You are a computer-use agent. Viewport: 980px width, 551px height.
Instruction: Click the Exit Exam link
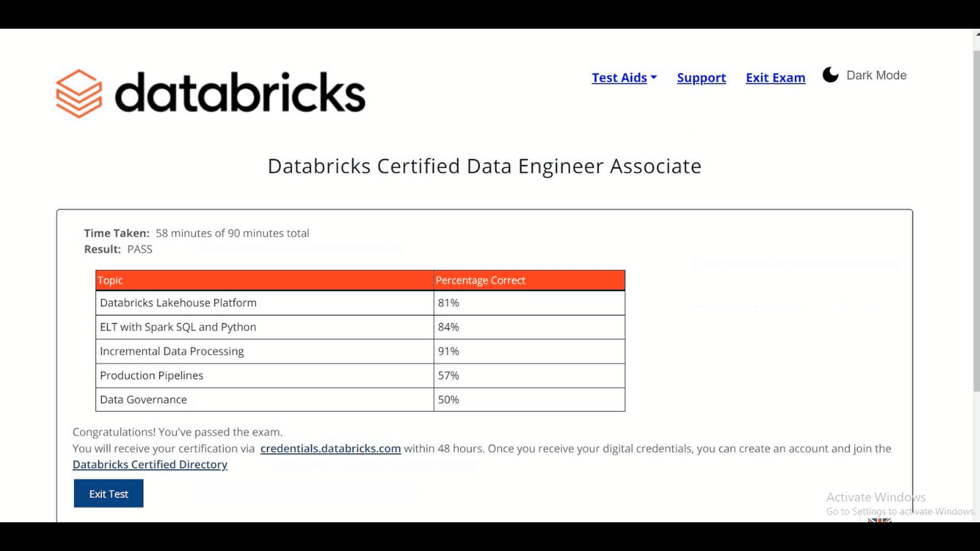pyautogui.click(x=775, y=77)
